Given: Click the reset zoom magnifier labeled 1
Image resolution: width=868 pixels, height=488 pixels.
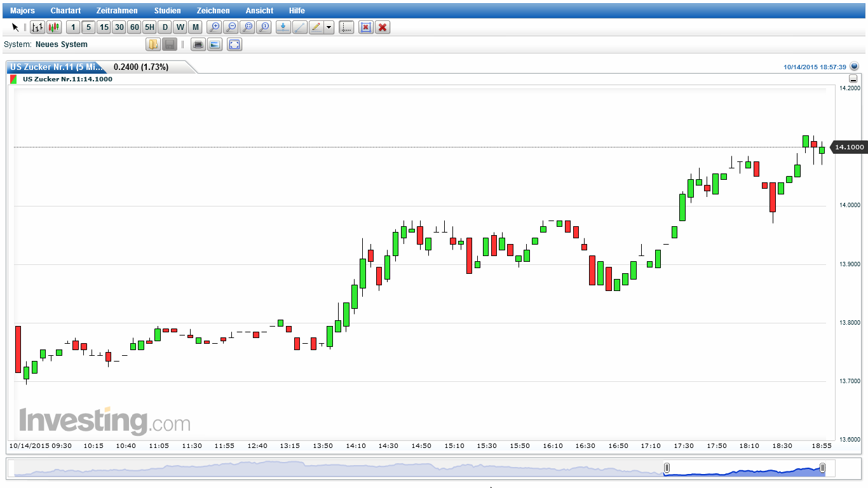Looking at the screenshot, I should [264, 27].
